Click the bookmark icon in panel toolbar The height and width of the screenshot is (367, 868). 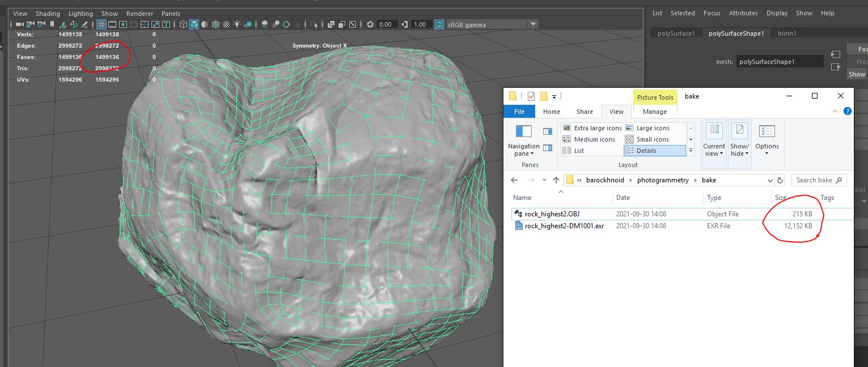click(52, 24)
